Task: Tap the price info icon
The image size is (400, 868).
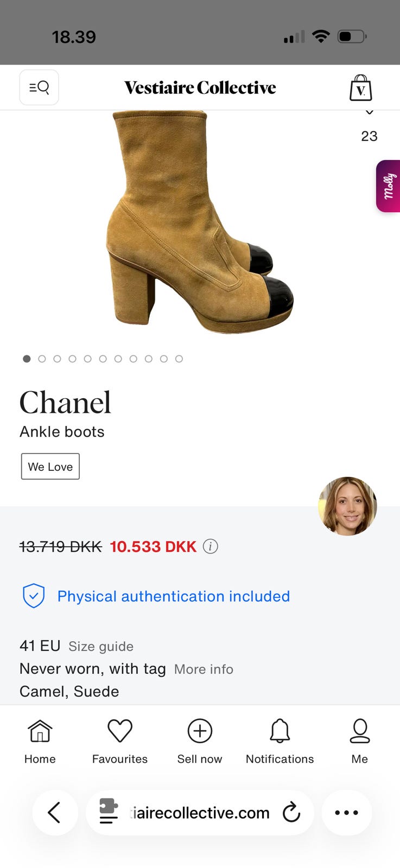Action: point(211,546)
